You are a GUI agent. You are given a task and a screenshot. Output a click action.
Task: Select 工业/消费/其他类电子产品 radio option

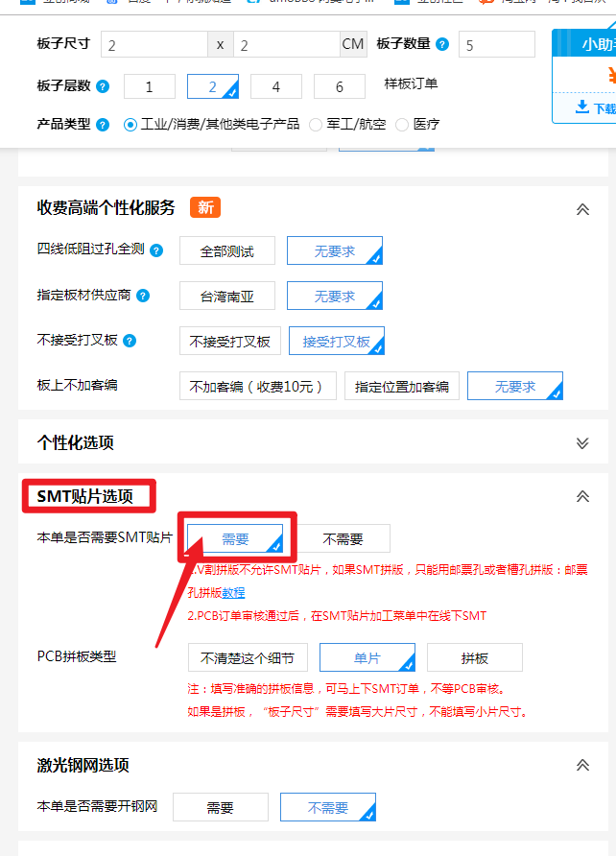[131, 125]
